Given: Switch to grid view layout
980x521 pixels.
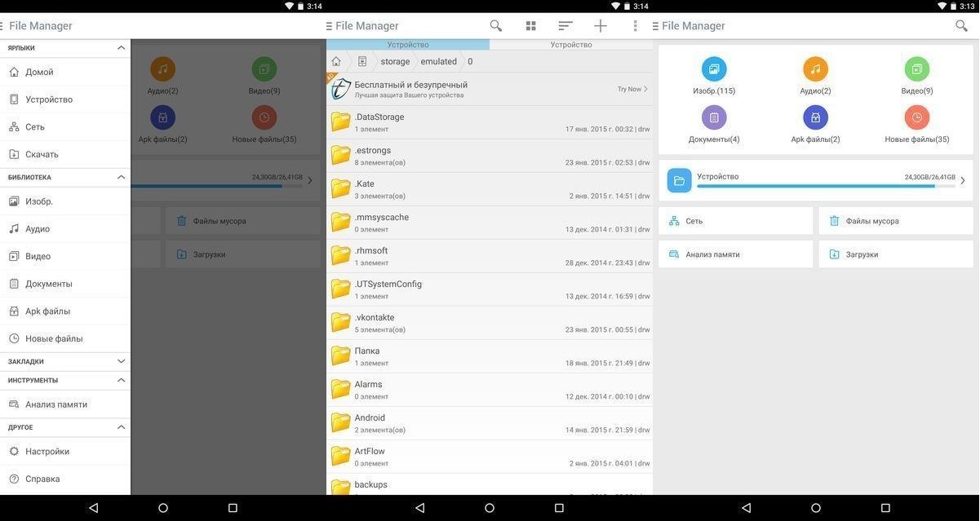Looking at the screenshot, I should tap(532, 25).
